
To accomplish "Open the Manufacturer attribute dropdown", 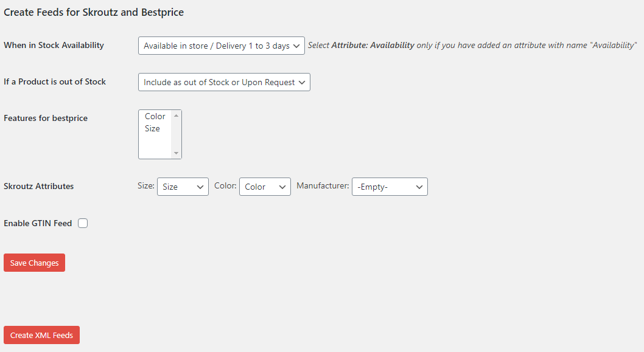I will 390,187.
